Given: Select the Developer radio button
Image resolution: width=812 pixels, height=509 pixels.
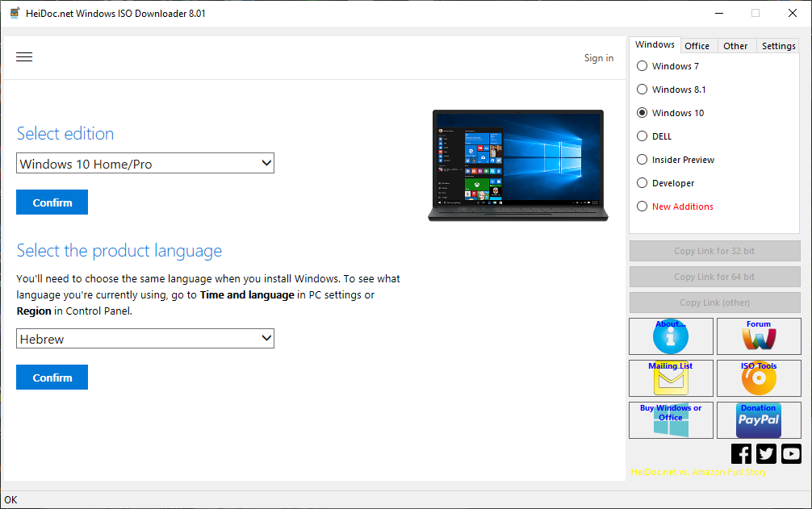Looking at the screenshot, I should coord(642,182).
